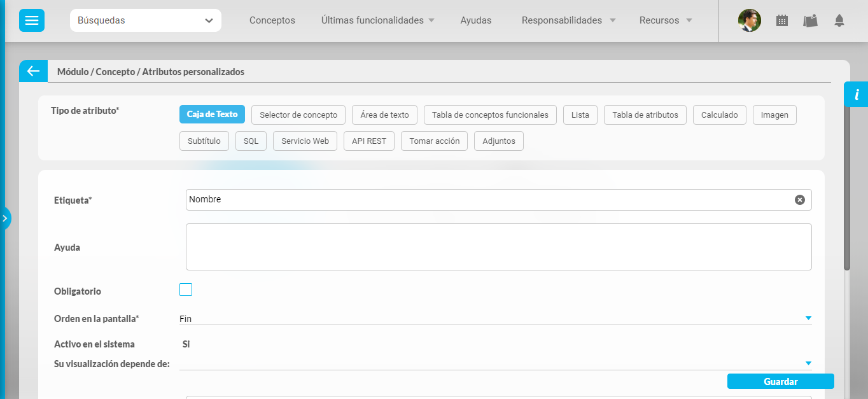The image size is (868, 399).
Task: Open the user profile avatar
Action: click(749, 20)
